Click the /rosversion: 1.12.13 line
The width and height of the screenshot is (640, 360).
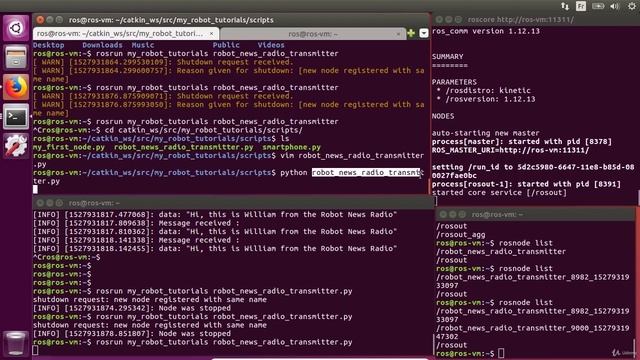coord(486,99)
